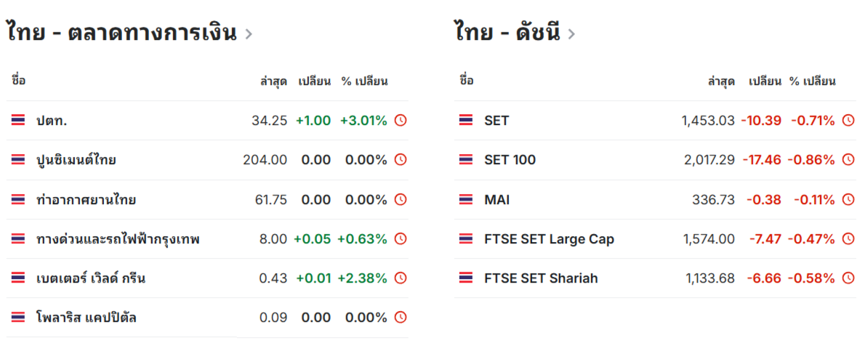Open the MAI index link

click(x=497, y=199)
